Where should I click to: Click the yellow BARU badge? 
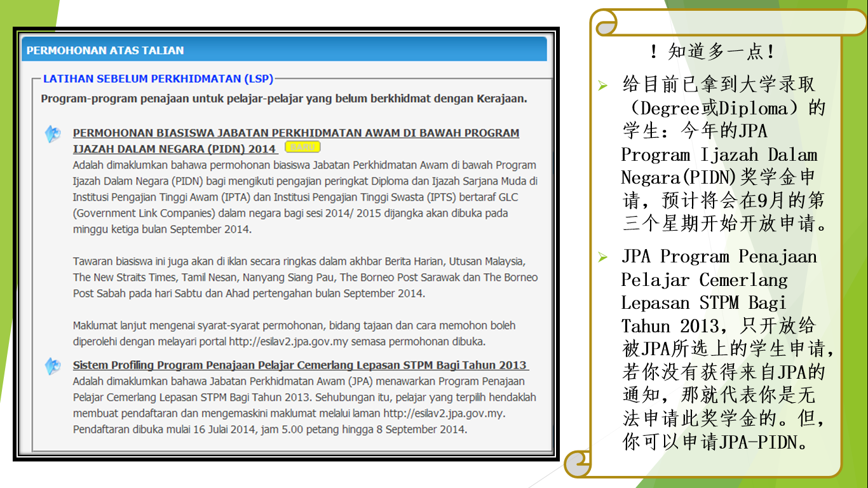303,147
